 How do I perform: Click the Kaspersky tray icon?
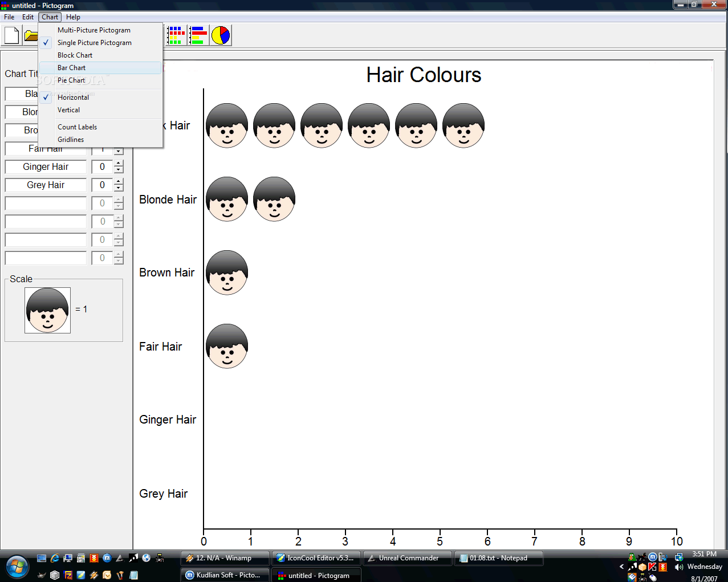tap(652, 567)
